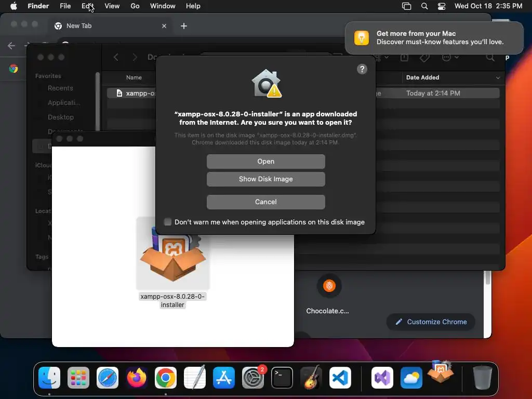This screenshot has height=399, width=532.
Task: Click Today at 2:14 PM date cell
Action: coord(433,93)
